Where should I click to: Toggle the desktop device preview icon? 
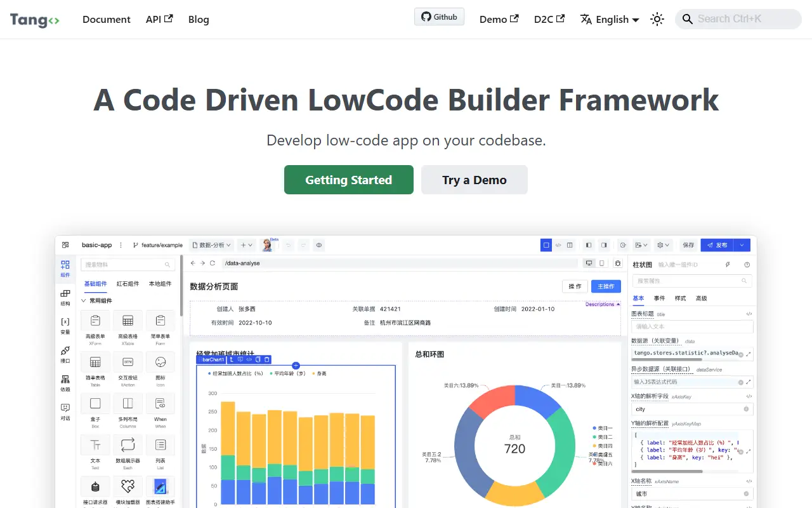click(589, 263)
